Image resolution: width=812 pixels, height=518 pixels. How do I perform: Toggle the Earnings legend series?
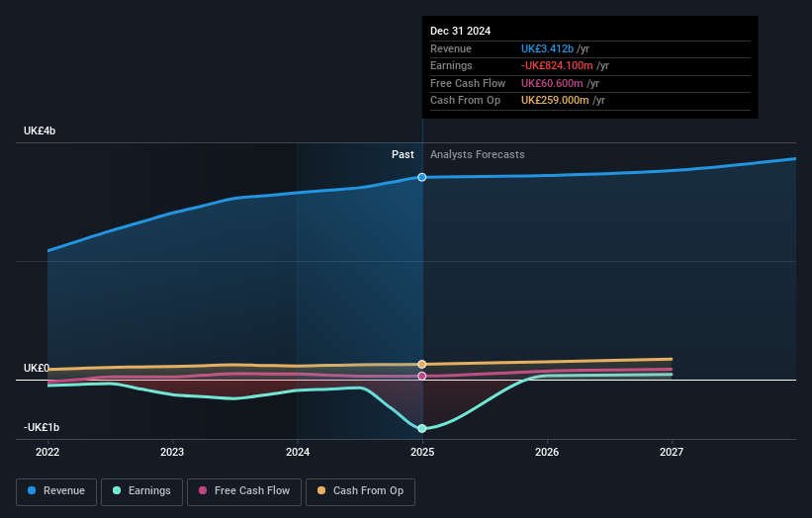point(141,491)
